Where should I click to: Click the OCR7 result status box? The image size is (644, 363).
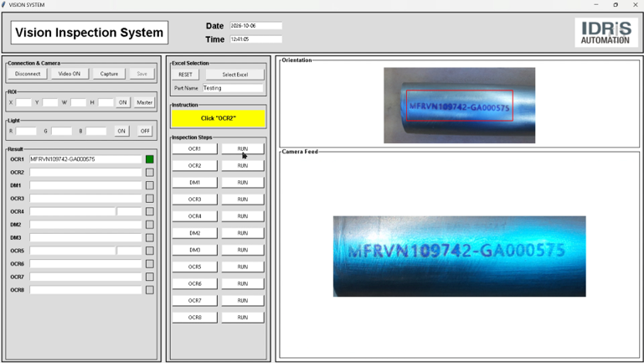coord(150,277)
